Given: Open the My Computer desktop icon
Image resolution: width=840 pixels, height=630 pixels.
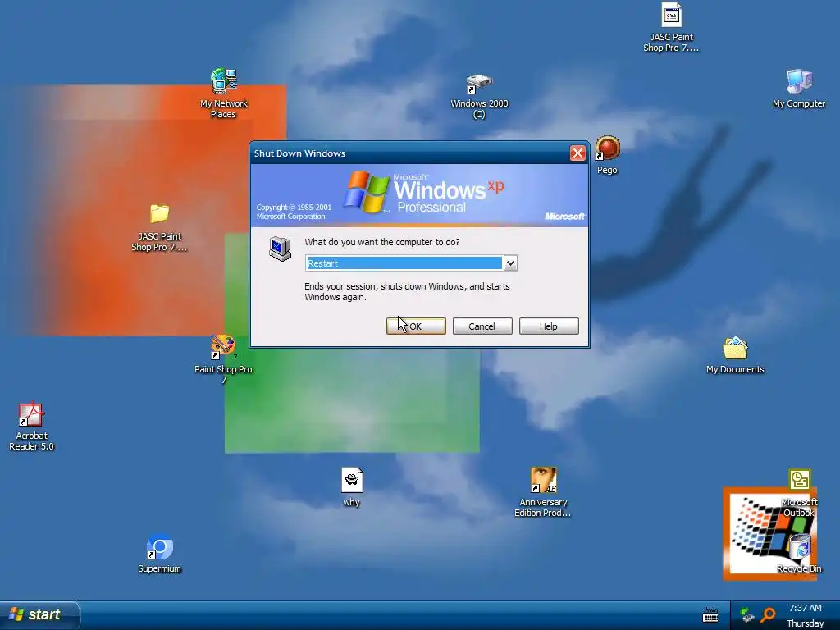Looking at the screenshot, I should [x=799, y=82].
